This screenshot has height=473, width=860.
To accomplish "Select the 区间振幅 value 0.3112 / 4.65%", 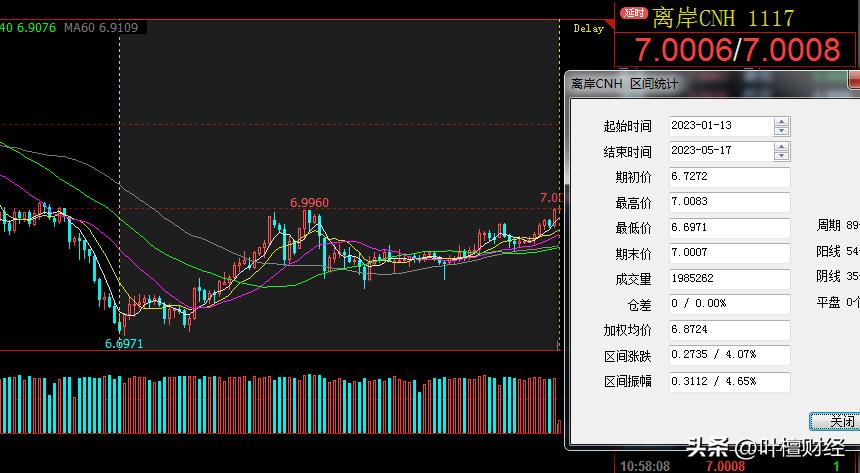I will click(x=729, y=381).
